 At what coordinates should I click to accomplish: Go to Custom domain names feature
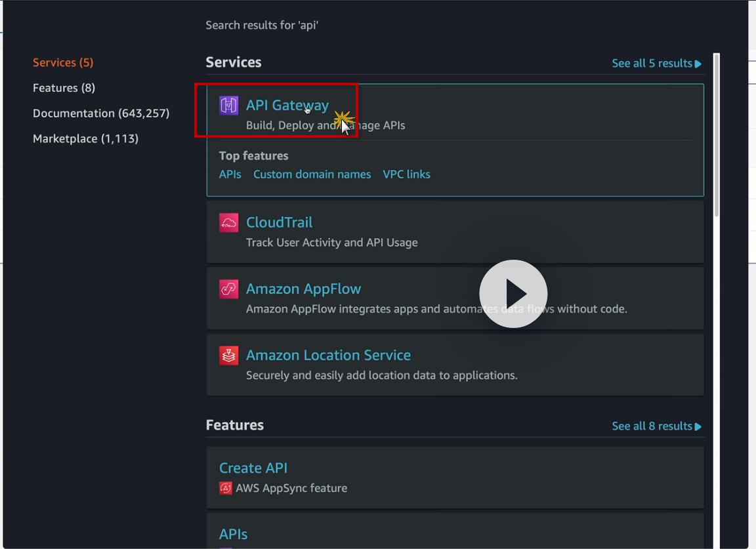click(x=312, y=174)
